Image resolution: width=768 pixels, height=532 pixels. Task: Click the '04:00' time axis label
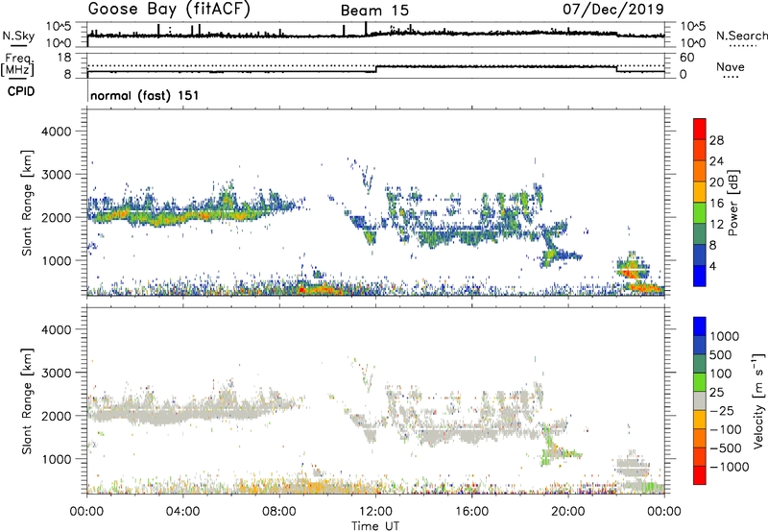click(x=183, y=512)
